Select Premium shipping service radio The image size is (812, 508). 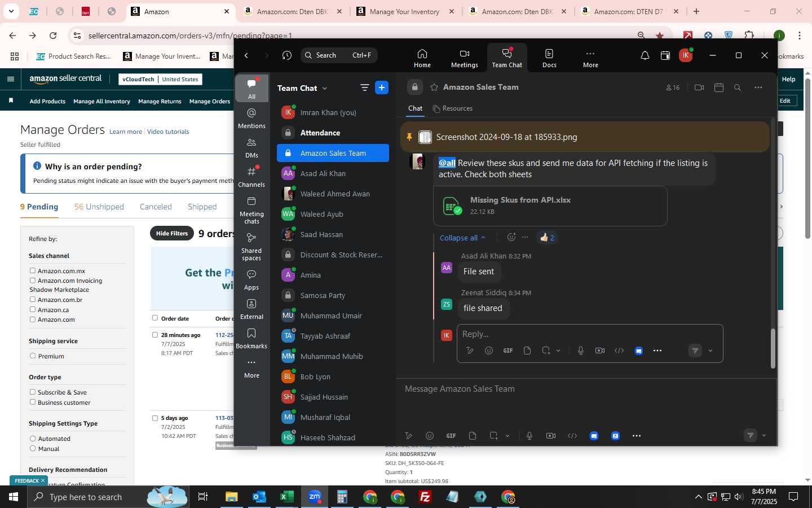[33, 356]
